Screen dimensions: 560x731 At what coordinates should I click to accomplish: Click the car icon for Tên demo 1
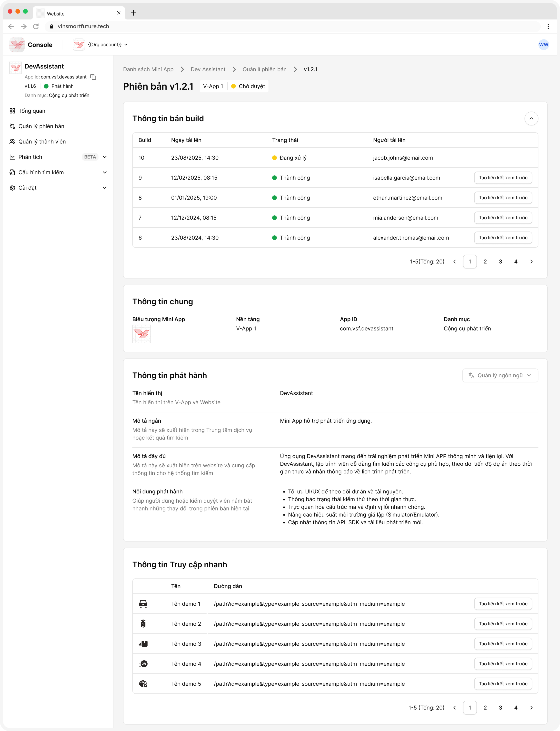coord(143,604)
